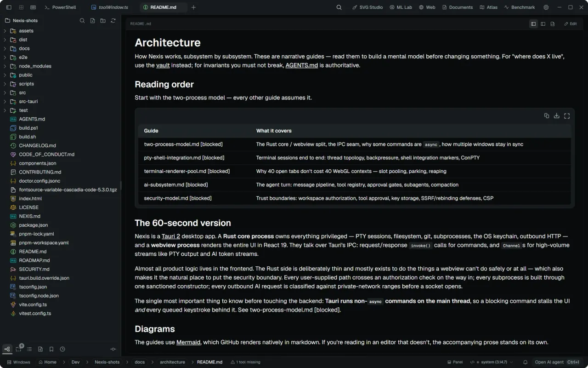The width and height of the screenshot is (588, 368).
Task: Open the SVG Studio menu item
Action: 367,7
